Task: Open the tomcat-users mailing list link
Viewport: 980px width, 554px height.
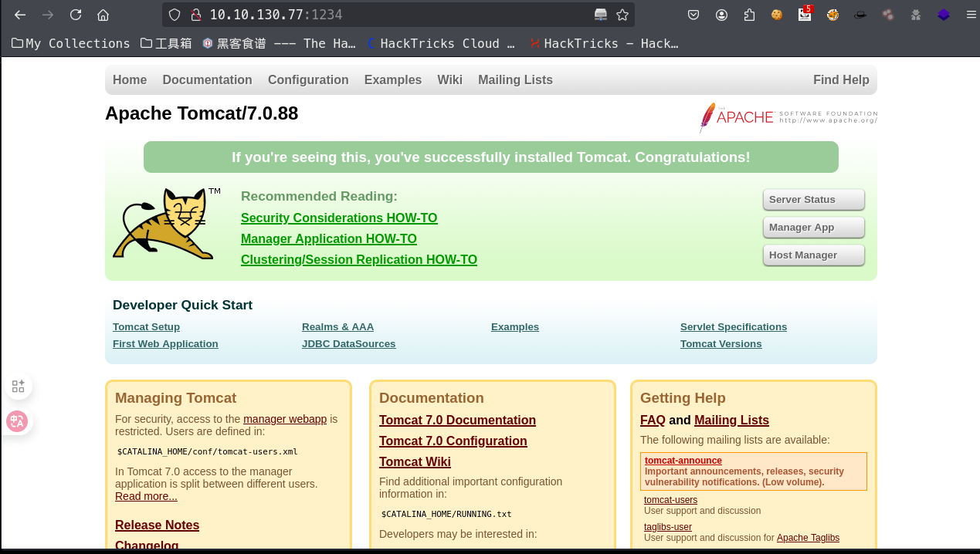Action: (670, 499)
